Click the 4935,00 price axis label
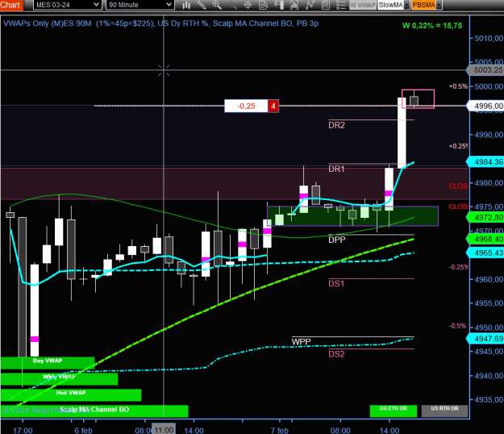Image resolution: width=504 pixels, height=434 pixels. 489,399
